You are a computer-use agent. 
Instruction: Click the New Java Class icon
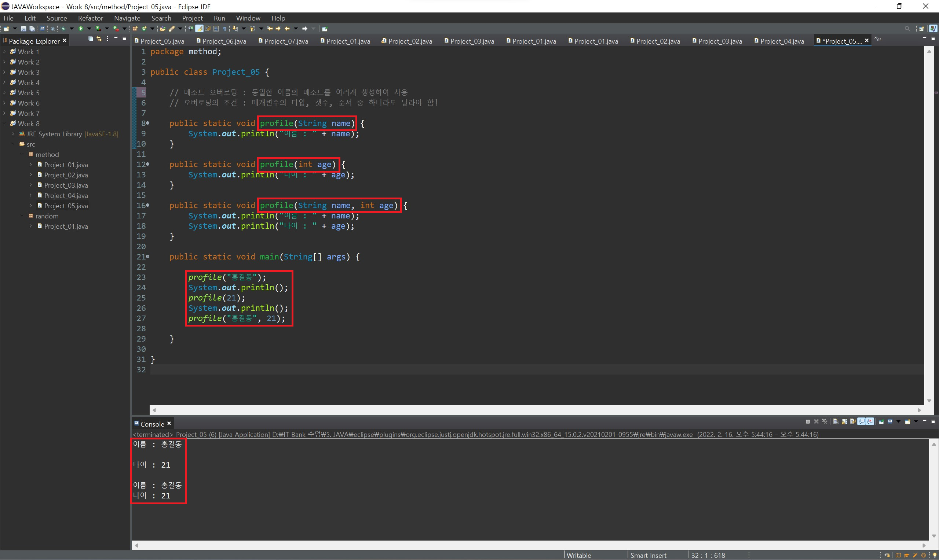point(144,29)
